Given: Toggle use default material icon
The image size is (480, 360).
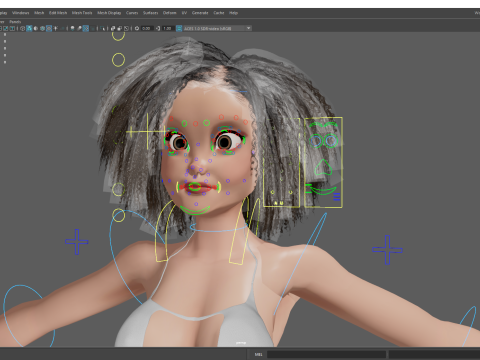Looking at the screenshot, I should coord(36,28).
